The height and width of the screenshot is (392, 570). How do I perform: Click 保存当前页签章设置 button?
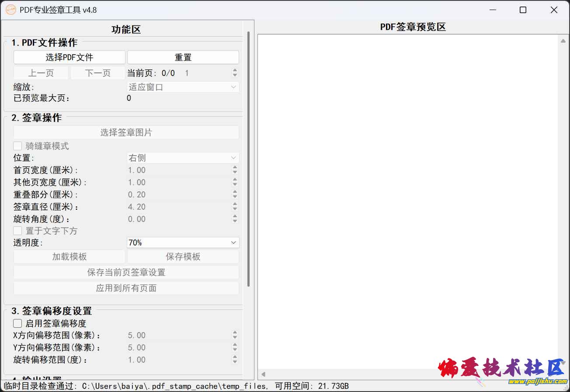click(126, 272)
